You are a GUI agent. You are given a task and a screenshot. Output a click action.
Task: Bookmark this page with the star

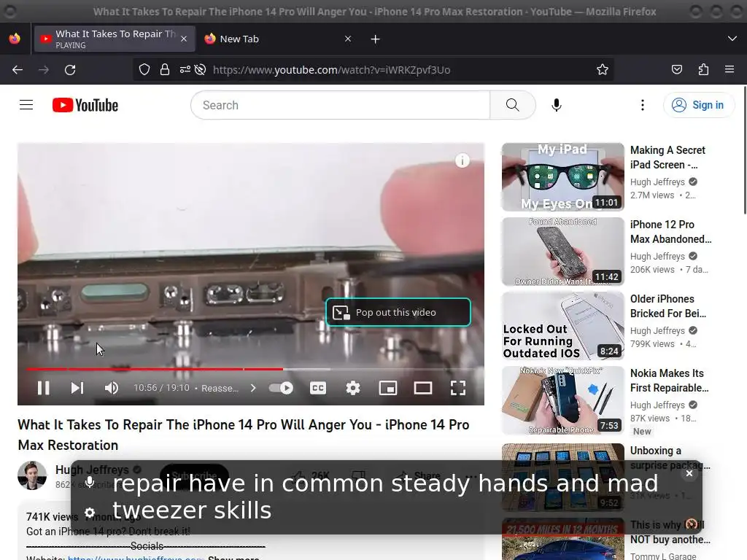[602, 69]
